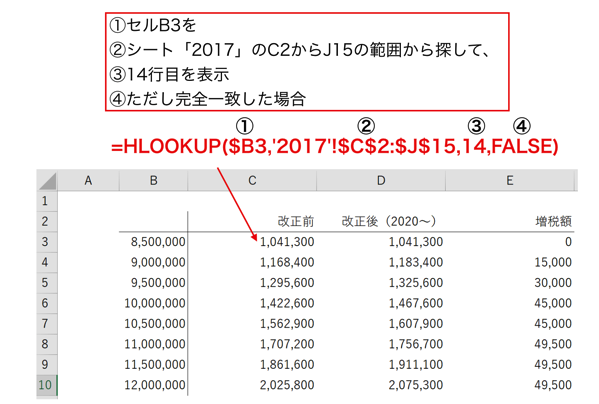
Task: Select row 8 header
Action: 47,344
